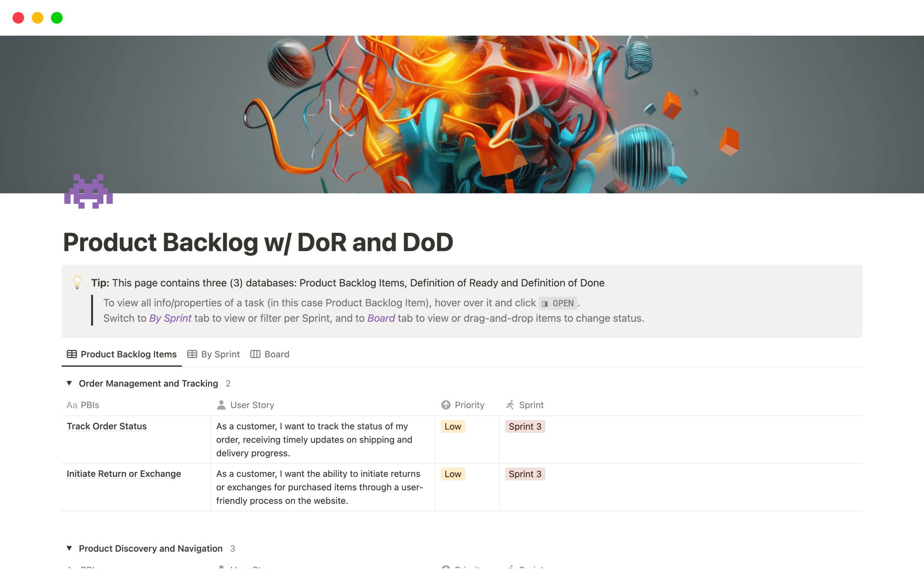Collapse the Product Discovery and Navigation group
Screen dimensions: 924x578
(x=69, y=549)
